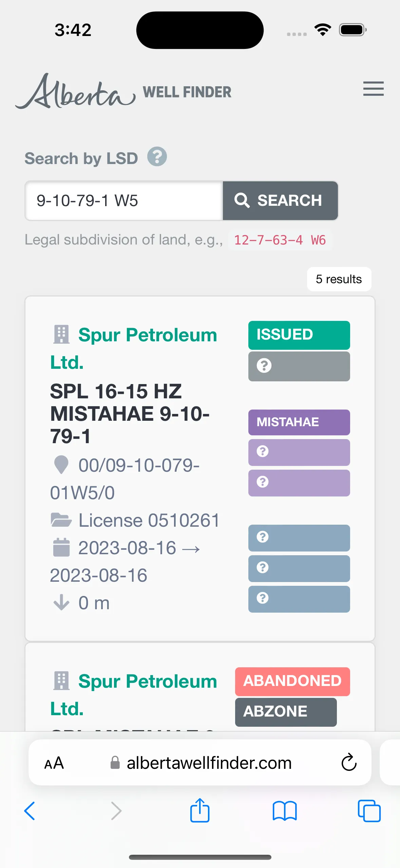400x868 pixels.
Task: Go back with Safari's back arrow
Action: 30,811
